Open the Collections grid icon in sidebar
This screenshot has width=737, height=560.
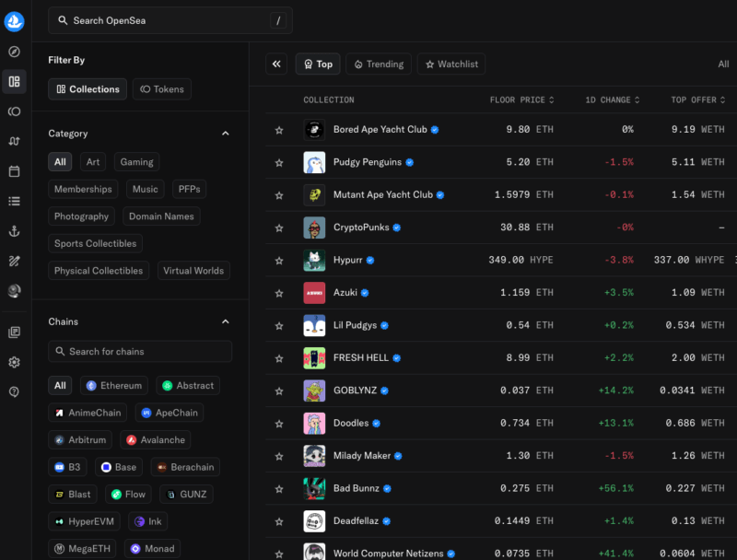click(14, 82)
